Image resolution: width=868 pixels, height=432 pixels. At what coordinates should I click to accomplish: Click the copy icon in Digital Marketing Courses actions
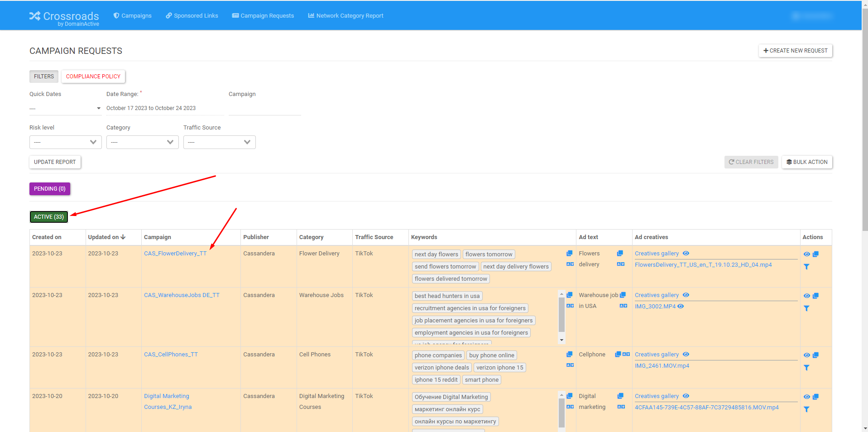[815, 397]
